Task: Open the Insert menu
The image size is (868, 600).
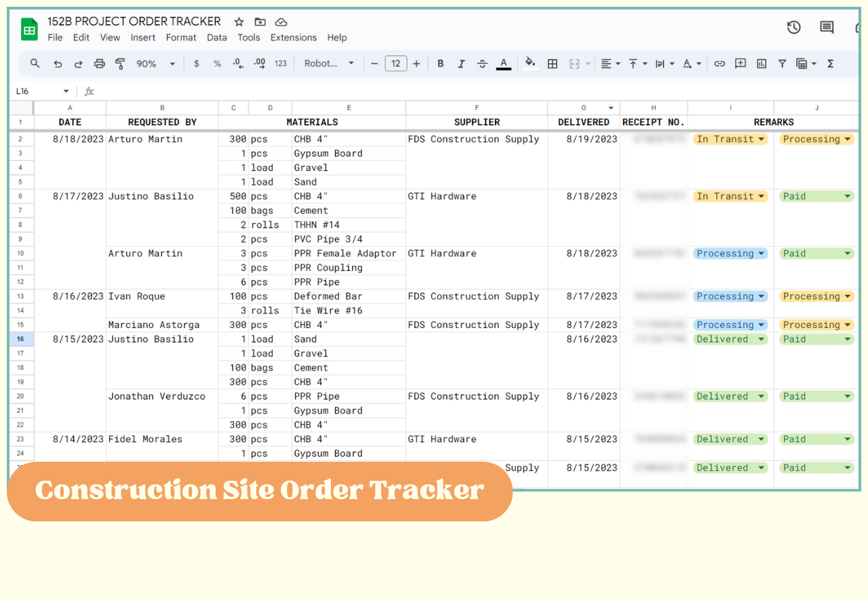Action: click(x=143, y=38)
